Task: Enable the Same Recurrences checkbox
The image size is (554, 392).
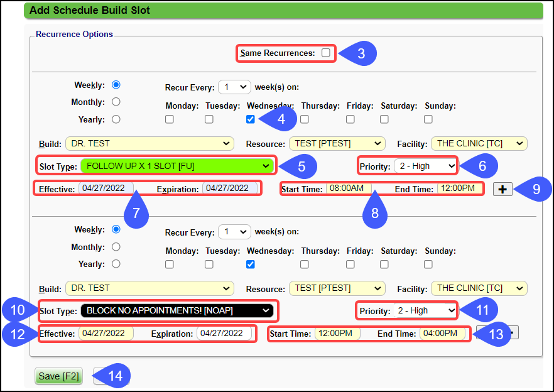Action: point(325,53)
